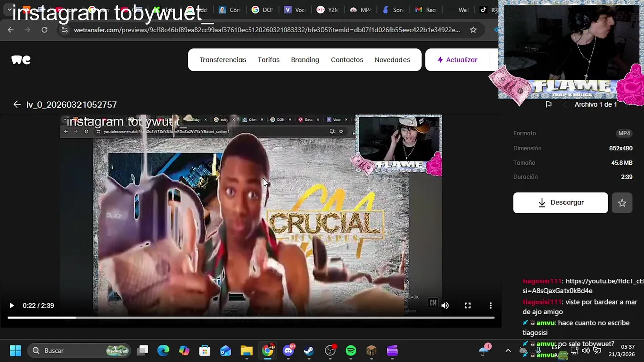Open the Transferencias menu item
644x362 pixels.
point(223,60)
